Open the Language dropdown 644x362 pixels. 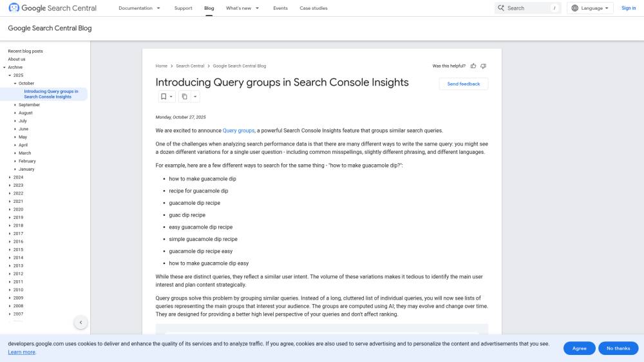(590, 8)
